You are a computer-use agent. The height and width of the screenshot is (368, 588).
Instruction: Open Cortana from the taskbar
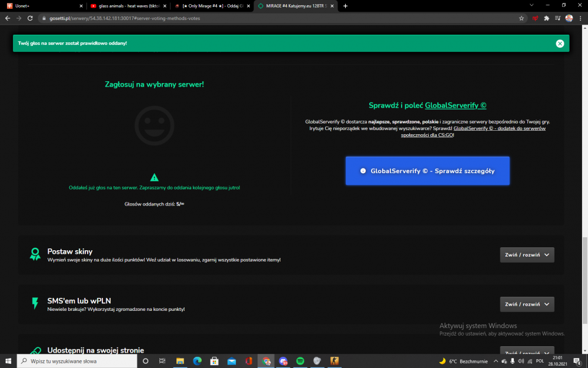coord(145,361)
